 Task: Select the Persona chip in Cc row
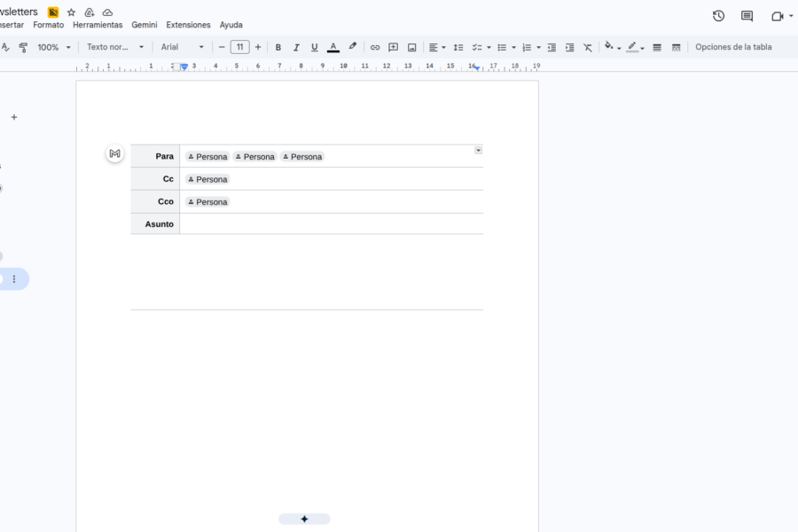[207, 179]
